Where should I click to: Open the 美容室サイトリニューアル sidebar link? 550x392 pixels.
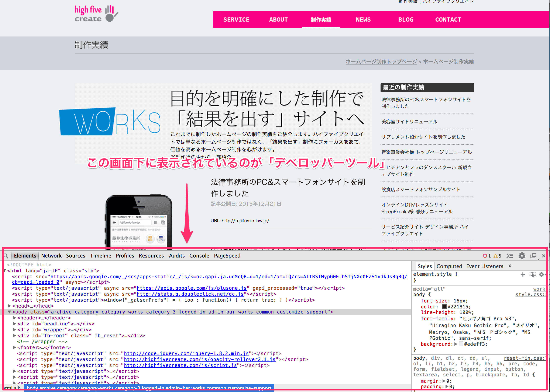tap(409, 122)
